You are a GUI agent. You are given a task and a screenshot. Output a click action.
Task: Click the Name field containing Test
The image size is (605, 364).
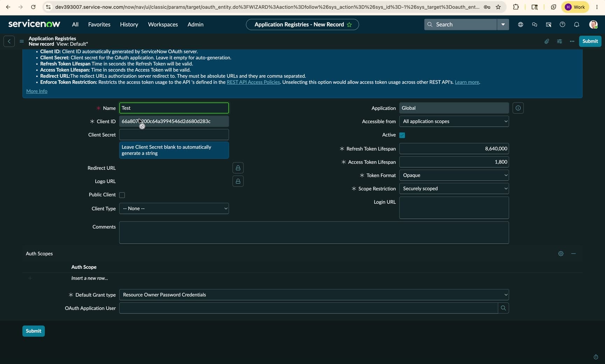(x=174, y=108)
